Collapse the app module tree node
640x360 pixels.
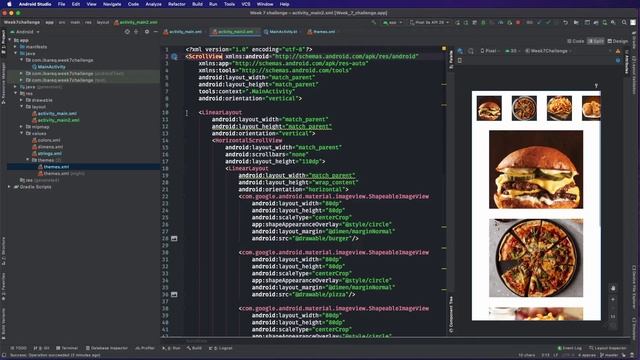[x=10, y=40]
